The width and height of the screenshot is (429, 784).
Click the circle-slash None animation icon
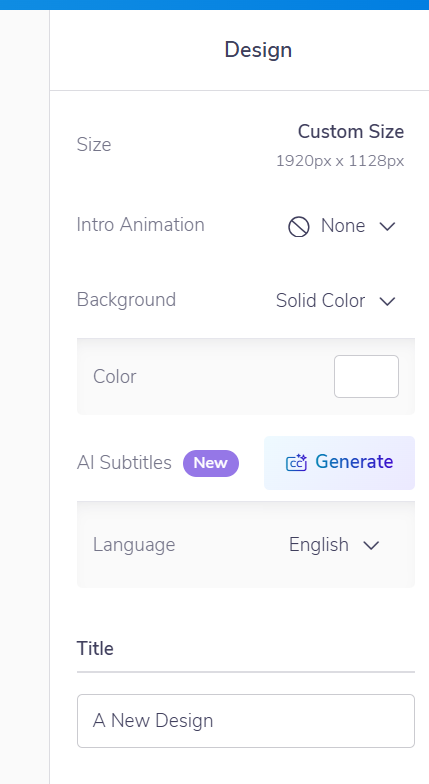pyautogui.click(x=298, y=226)
